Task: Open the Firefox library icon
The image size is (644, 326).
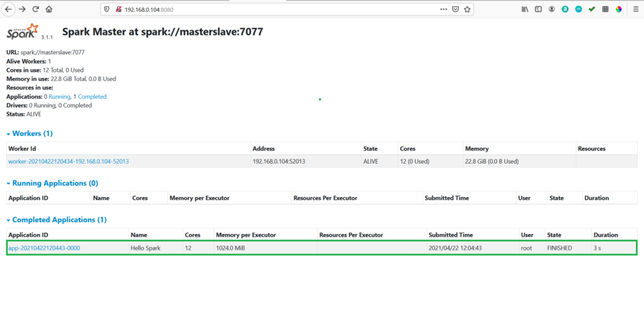Action: [525, 9]
